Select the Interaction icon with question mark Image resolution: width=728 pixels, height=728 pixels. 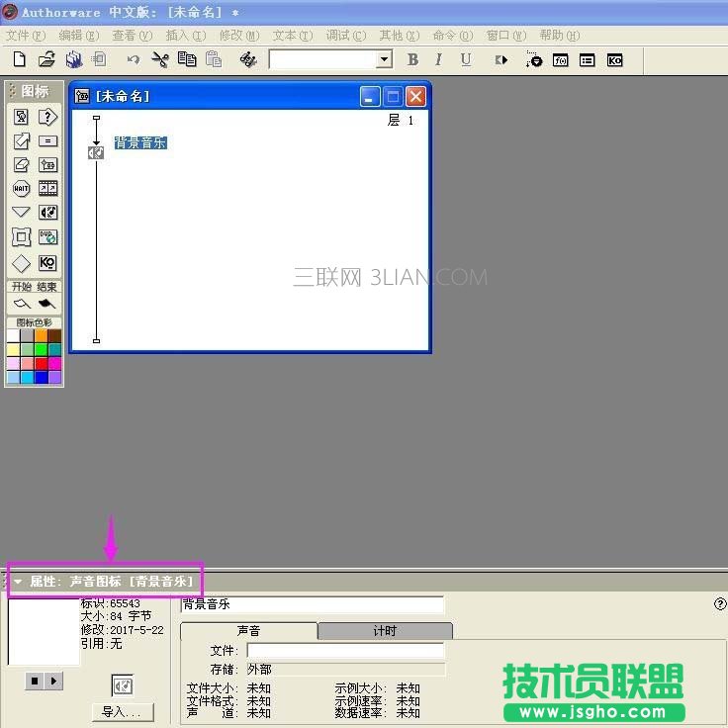click(x=47, y=117)
